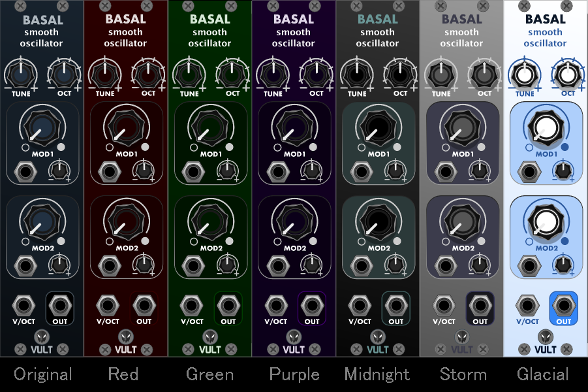The height and width of the screenshot is (392, 588).
Task: Click the BASAL title on Glacial module
Action: [545, 19]
